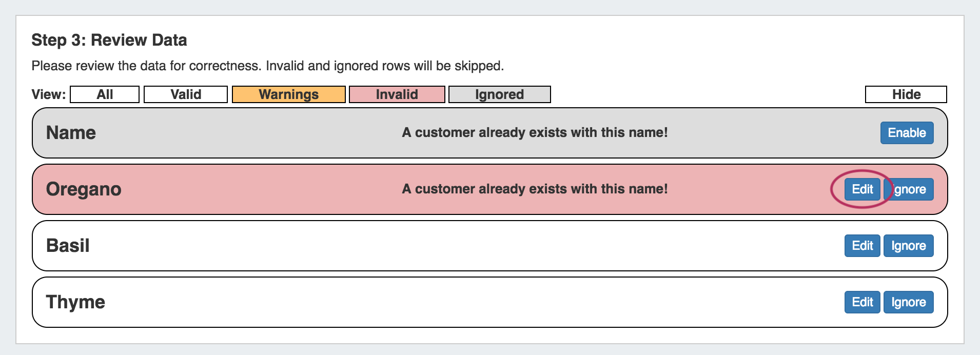Click the grey row's Name label
The width and height of the screenshot is (980, 355).
pos(71,133)
